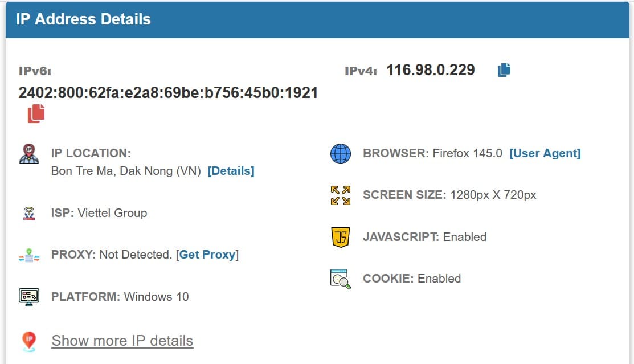
Task: Click the Bon Tre Ma location text
Action: [x=125, y=171]
